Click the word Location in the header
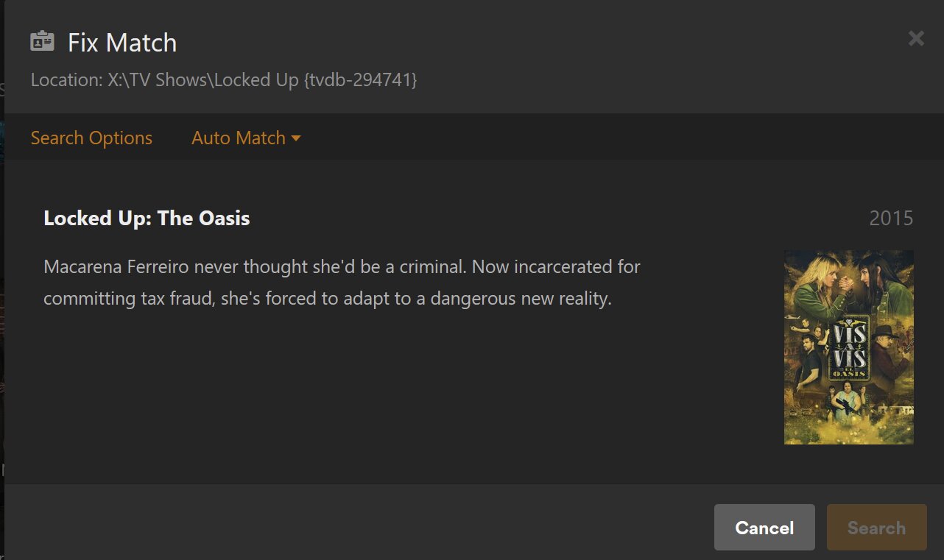This screenshot has width=944, height=560. point(63,80)
